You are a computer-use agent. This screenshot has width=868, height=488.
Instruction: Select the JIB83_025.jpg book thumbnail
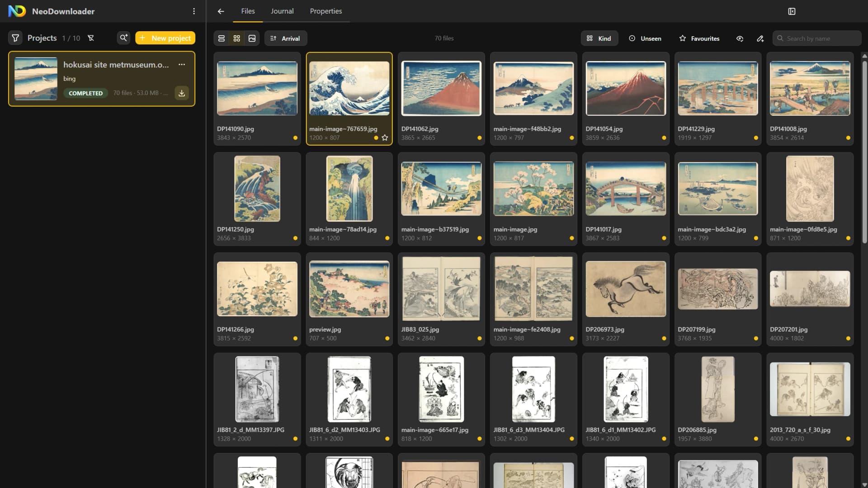pos(441,289)
